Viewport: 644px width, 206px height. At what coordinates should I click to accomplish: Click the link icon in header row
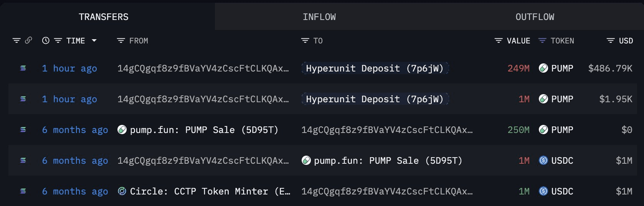(28, 40)
